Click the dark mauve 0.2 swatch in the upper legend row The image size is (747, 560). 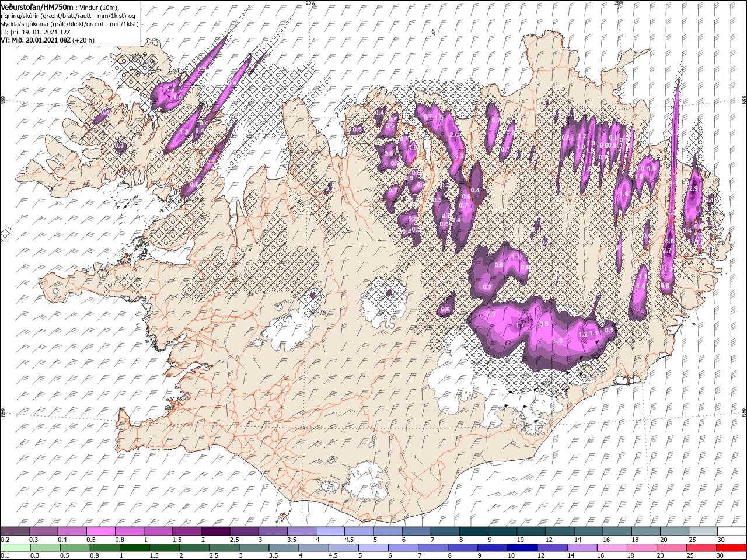[15, 531]
